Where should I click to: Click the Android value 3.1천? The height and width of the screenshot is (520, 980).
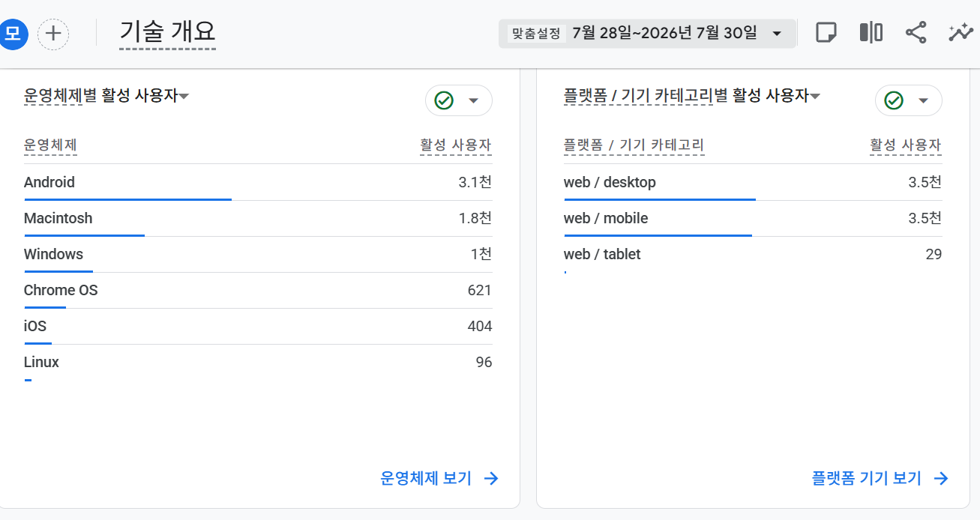coord(475,182)
